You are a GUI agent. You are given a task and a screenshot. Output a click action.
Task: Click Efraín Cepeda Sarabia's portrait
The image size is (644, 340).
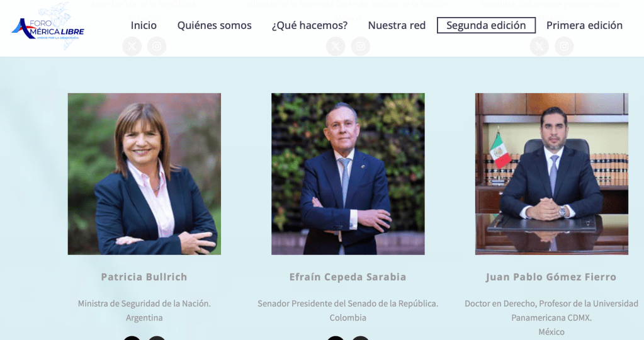coord(348,174)
